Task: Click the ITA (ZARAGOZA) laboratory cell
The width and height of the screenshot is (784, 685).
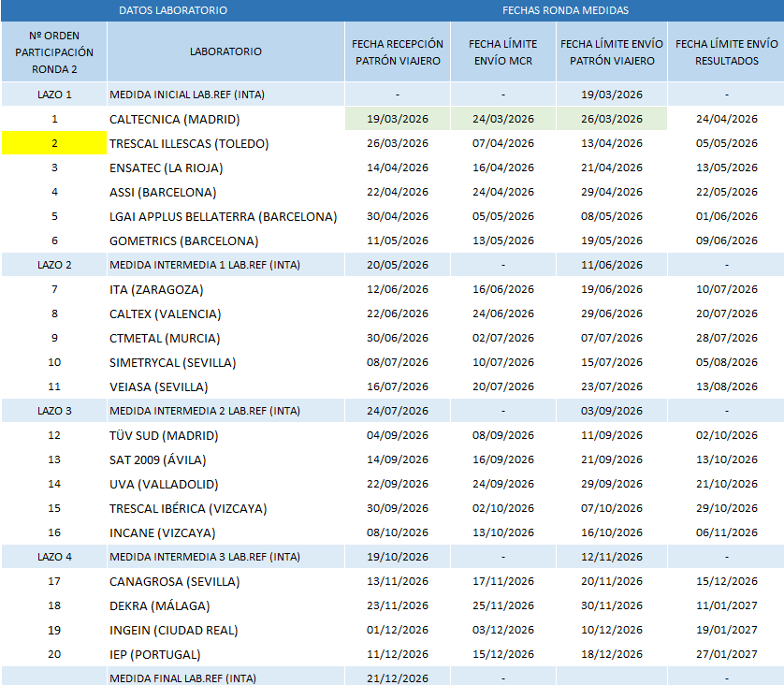Action: click(154, 289)
